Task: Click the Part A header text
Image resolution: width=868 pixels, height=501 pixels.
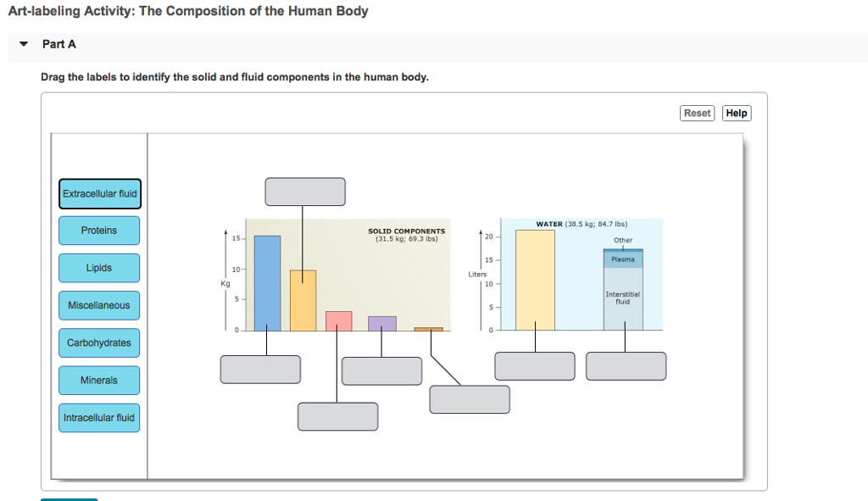Action: click(x=58, y=43)
